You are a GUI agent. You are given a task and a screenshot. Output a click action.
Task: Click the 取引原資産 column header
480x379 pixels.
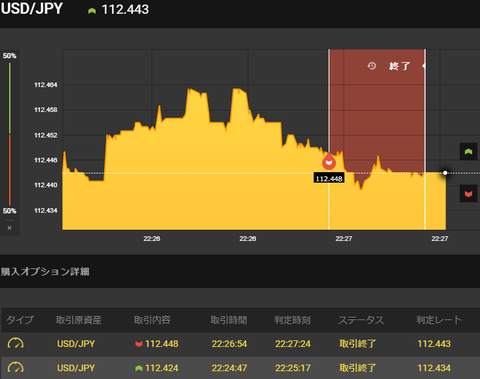tap(79, 320)
